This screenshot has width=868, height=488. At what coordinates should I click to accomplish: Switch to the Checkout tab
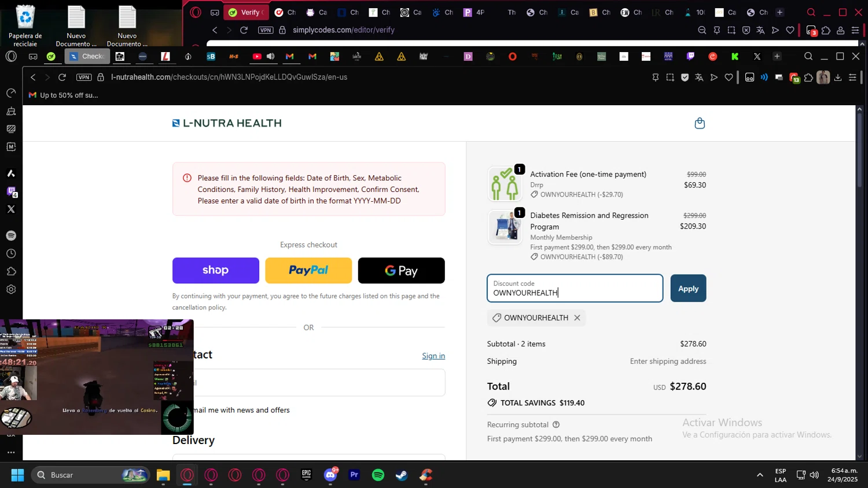pos(87,56)
